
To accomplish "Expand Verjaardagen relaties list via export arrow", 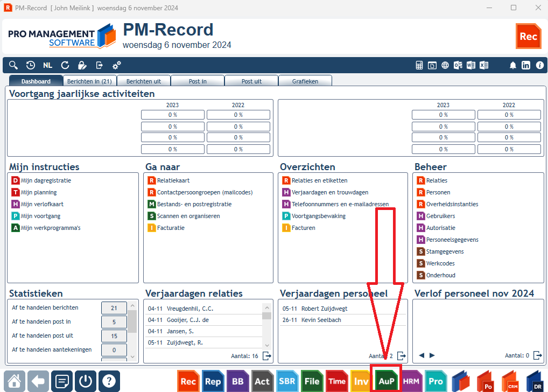I will pos(266,356).
